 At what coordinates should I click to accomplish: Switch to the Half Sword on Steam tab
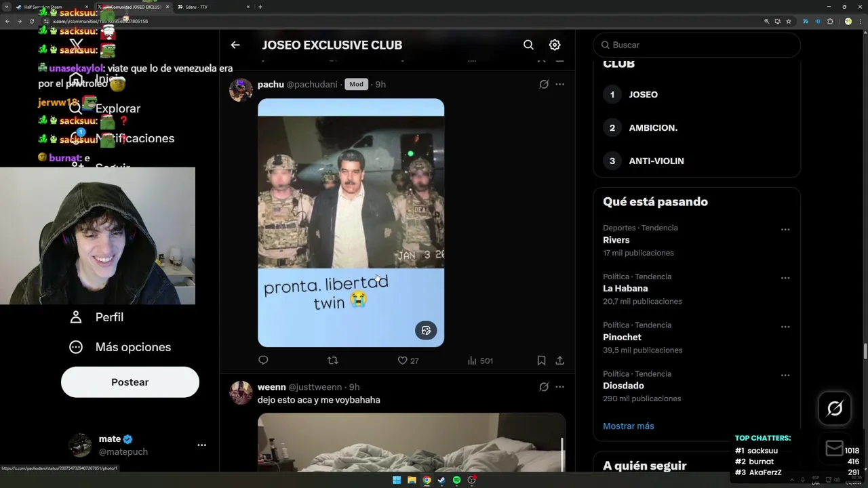point(53,7)
